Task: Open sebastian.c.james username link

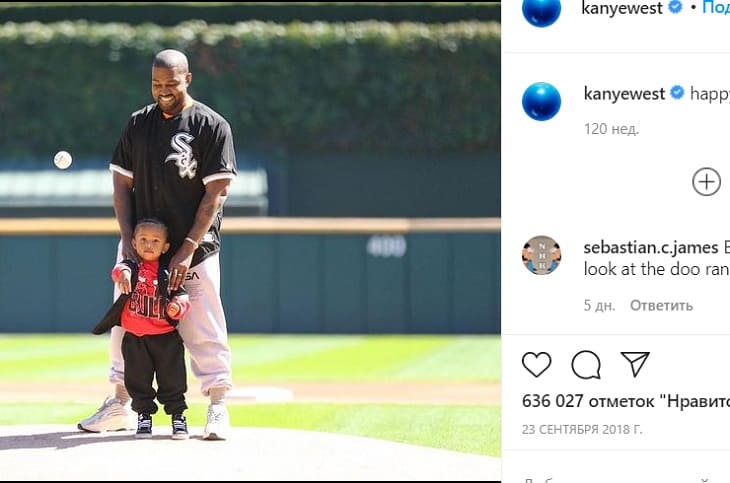Action: pos(651,247)
